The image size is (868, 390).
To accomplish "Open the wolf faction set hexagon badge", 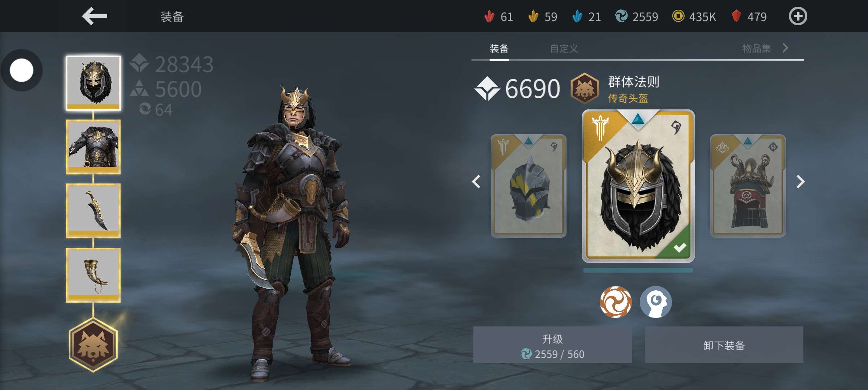I will click(x=93, y=345).
